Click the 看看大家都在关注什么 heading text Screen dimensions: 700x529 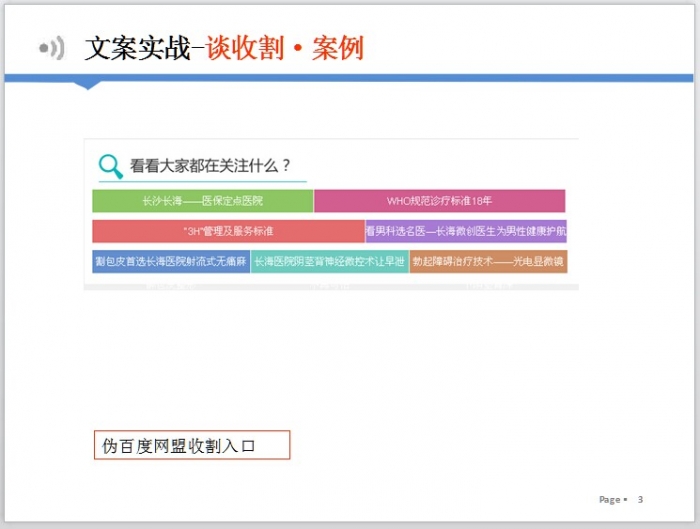(210, 166)
